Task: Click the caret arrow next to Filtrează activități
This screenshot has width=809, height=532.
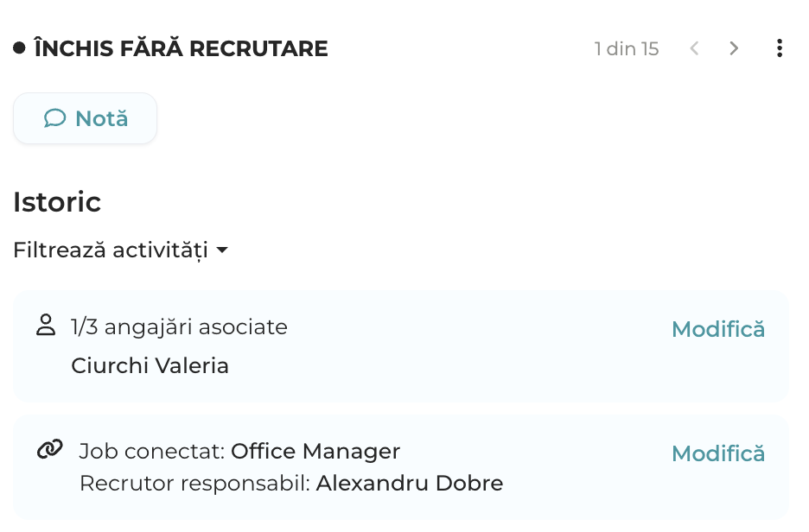Action: (222, 250)
